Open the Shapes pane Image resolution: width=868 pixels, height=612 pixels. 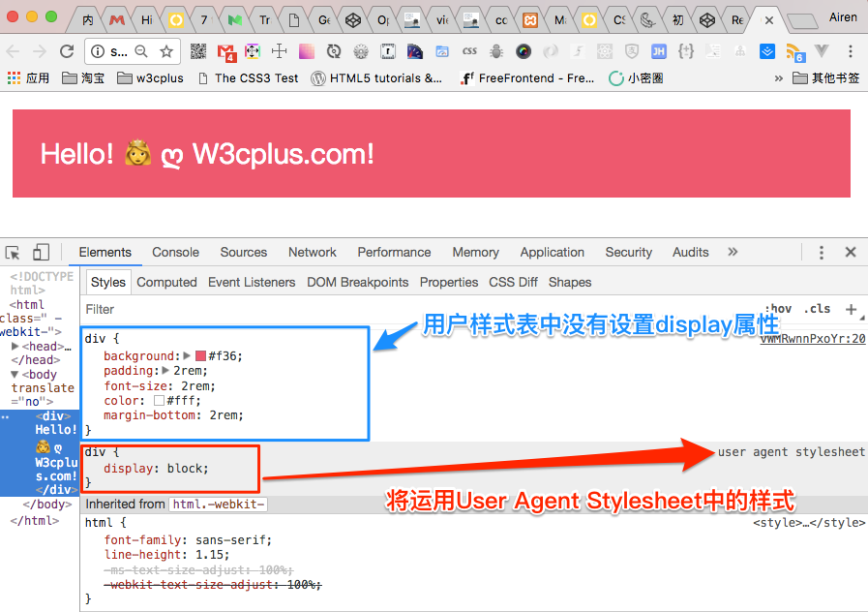pyautogui.click(x=570, y=282)
